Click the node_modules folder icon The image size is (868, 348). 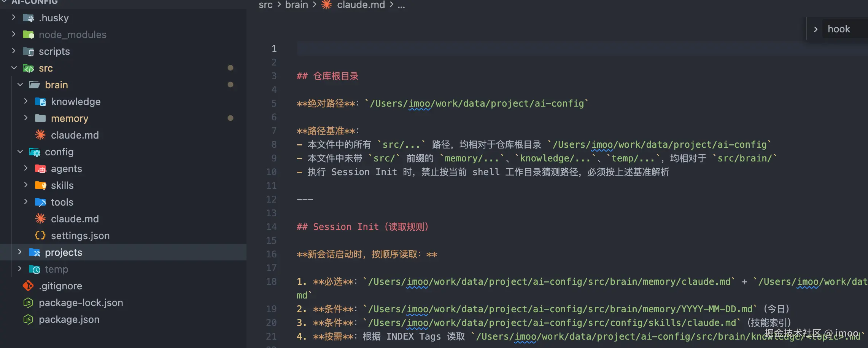tap(29, 35)
